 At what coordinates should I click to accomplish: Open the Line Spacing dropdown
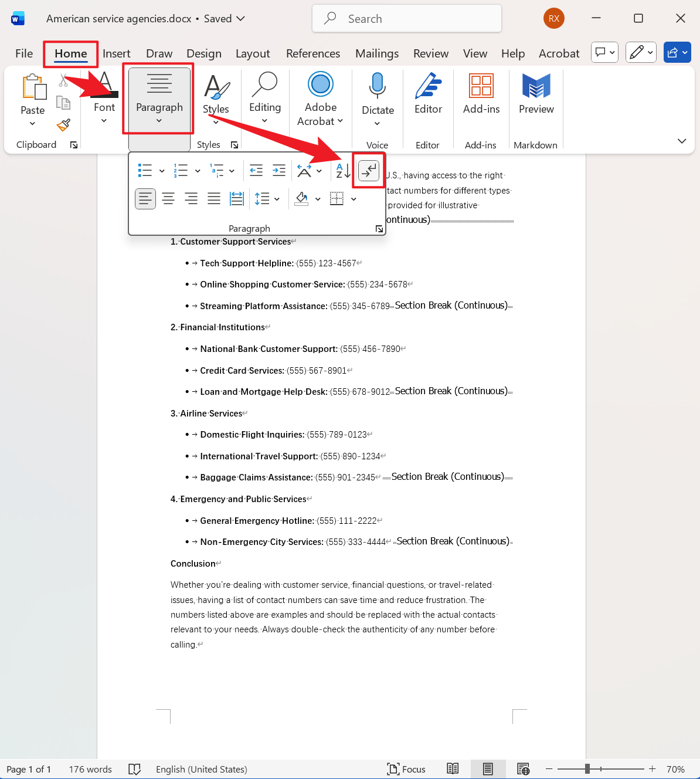click(x=267, y=198)
